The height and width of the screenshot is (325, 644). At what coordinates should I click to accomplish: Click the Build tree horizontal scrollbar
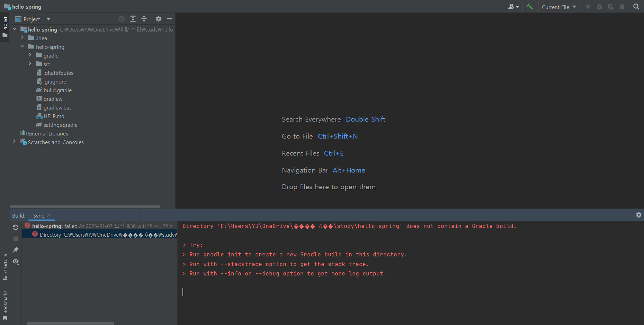coord(71,323)
